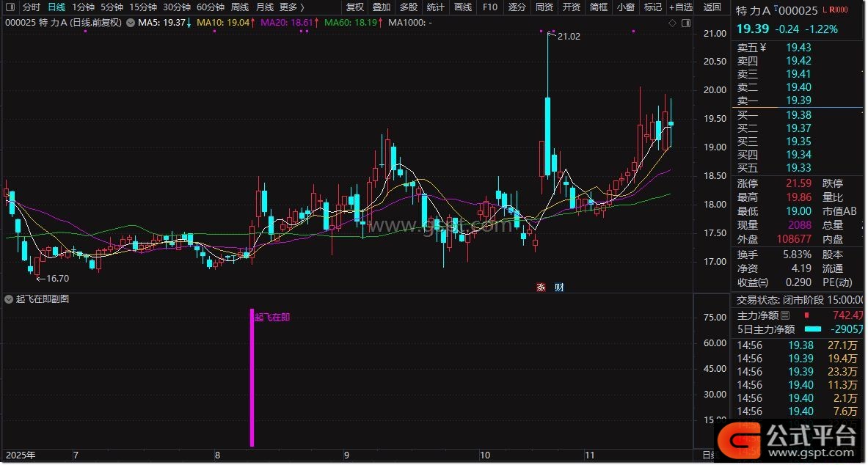Screen dimensions: 868x465
Task: Toggle 复权 price adjustment
Action: (x=355, y=7)
